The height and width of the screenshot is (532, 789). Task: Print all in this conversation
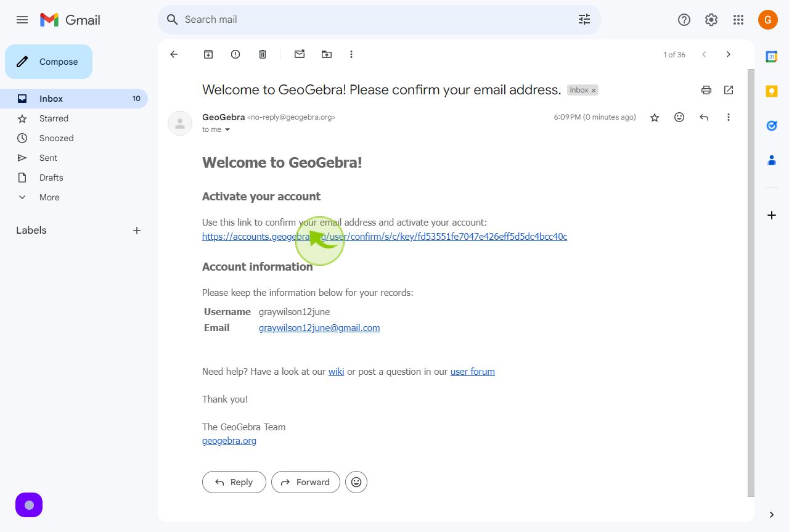[x=706, y=90]
